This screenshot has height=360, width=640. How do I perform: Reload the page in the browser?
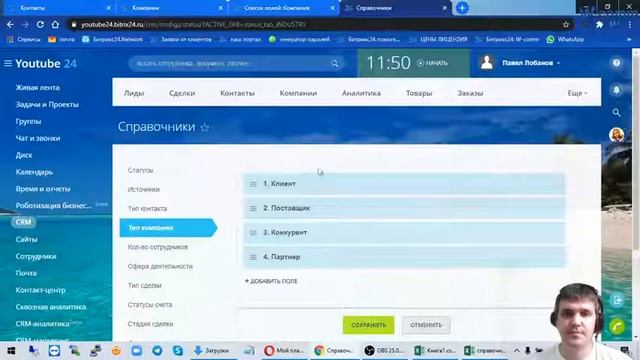pos(40,24)
